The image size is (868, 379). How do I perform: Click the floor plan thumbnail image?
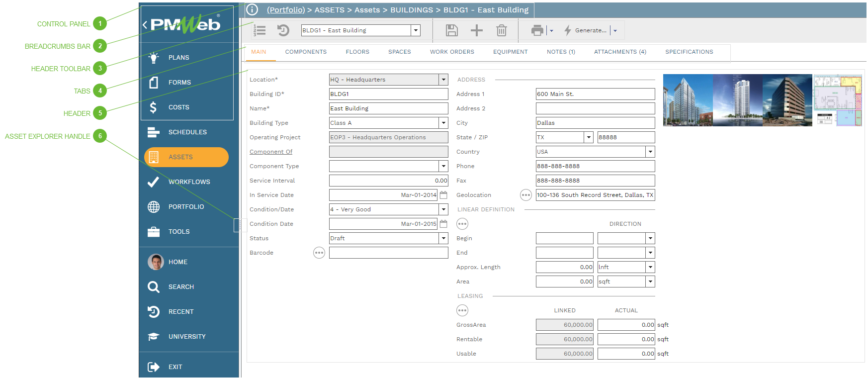coord(837,100)
